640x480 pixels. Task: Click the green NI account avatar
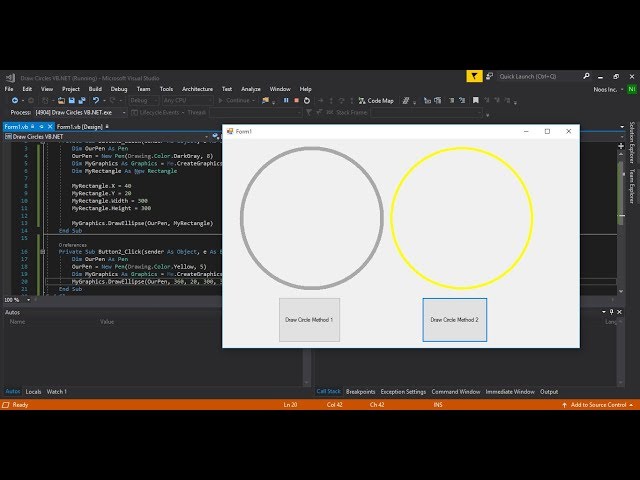[x=632, y=89]
